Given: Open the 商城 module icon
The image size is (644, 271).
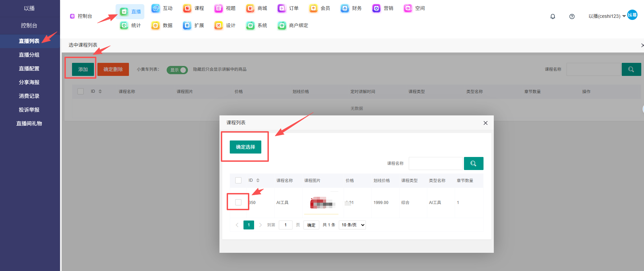Looking at the screenshot, I should [251, 8].
